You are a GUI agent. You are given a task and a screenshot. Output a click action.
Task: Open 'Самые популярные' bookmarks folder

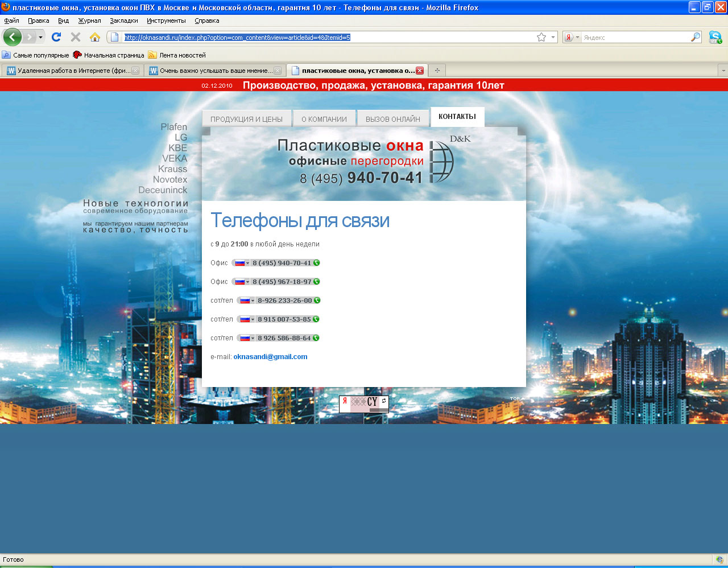(x=35, y=55)
